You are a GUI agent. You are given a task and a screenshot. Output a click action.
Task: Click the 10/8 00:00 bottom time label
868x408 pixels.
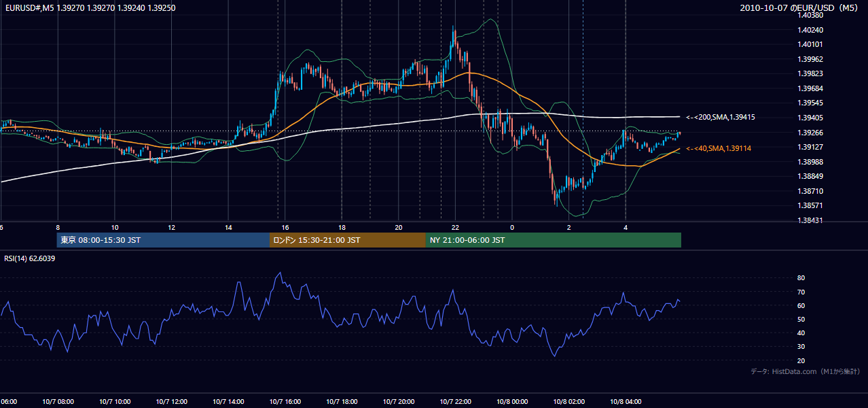point(512,402)
